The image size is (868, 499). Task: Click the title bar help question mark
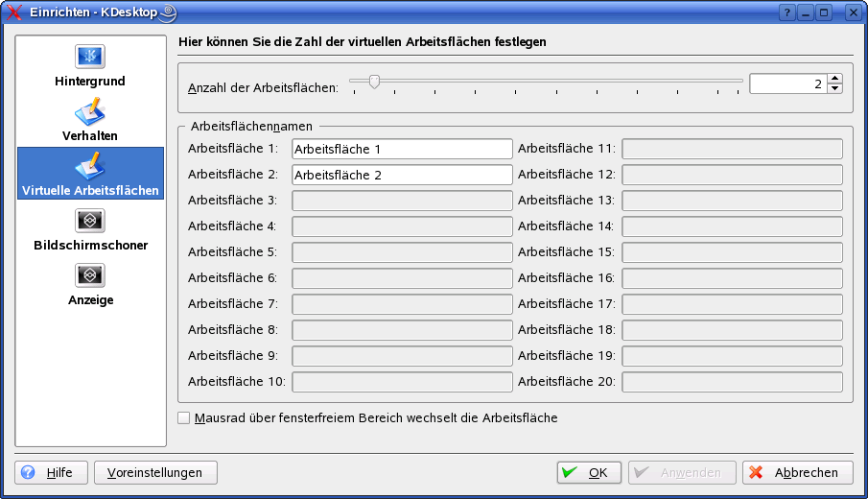pos(787,12)
